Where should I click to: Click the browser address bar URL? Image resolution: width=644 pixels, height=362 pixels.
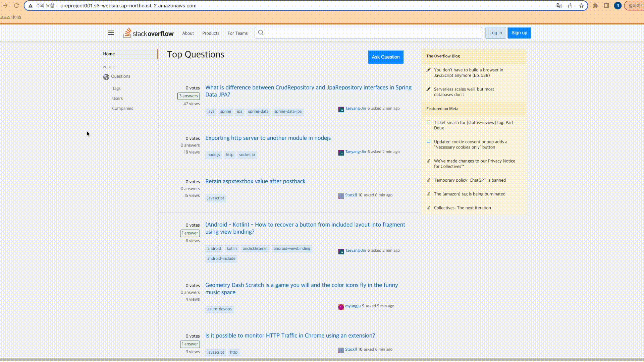point(128,6)
